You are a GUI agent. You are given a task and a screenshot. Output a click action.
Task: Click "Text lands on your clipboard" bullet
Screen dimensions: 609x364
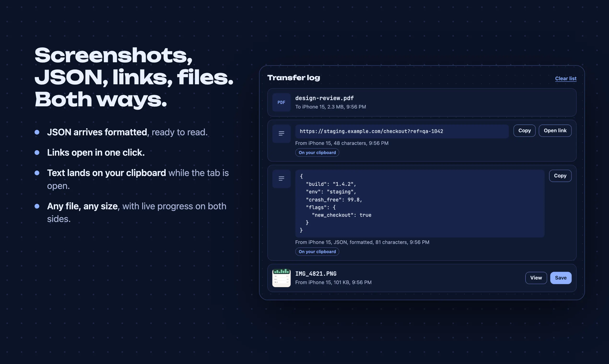(x=106, y=173)
